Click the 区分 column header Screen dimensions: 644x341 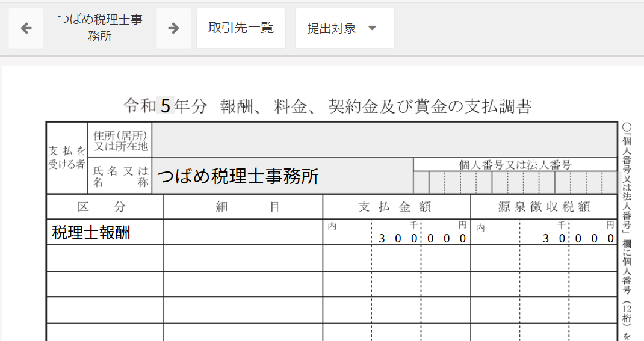coord(105,206)
